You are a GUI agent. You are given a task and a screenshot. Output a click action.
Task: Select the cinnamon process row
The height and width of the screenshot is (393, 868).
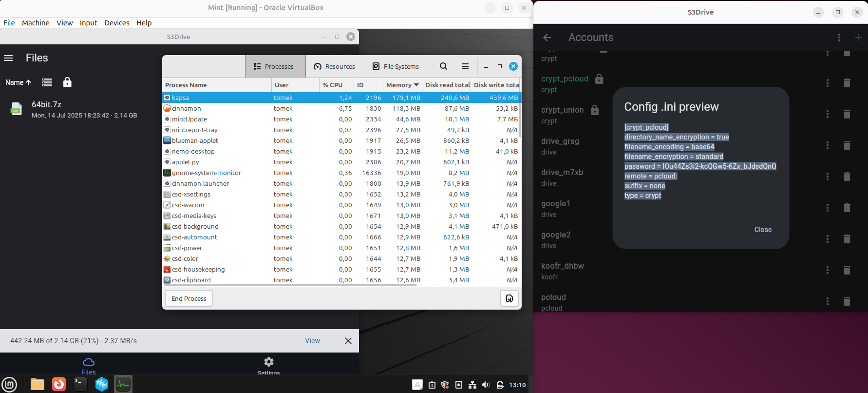point(341,108)
